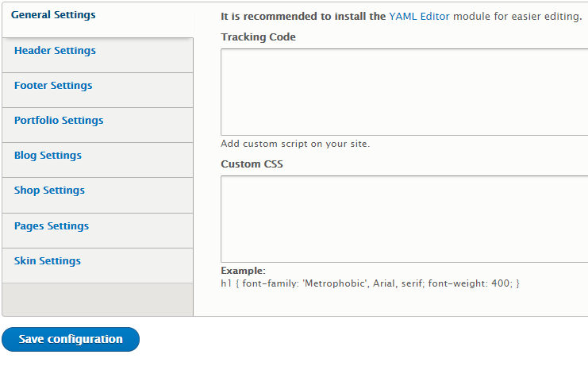Open the Skin Settings tab
588x366 pixels.
[48, 261]
